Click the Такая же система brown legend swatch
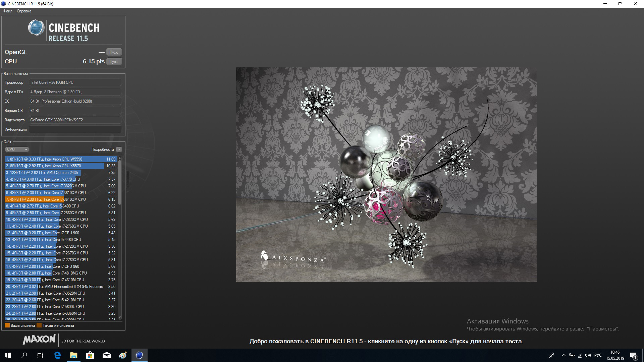 coord(39,325)
